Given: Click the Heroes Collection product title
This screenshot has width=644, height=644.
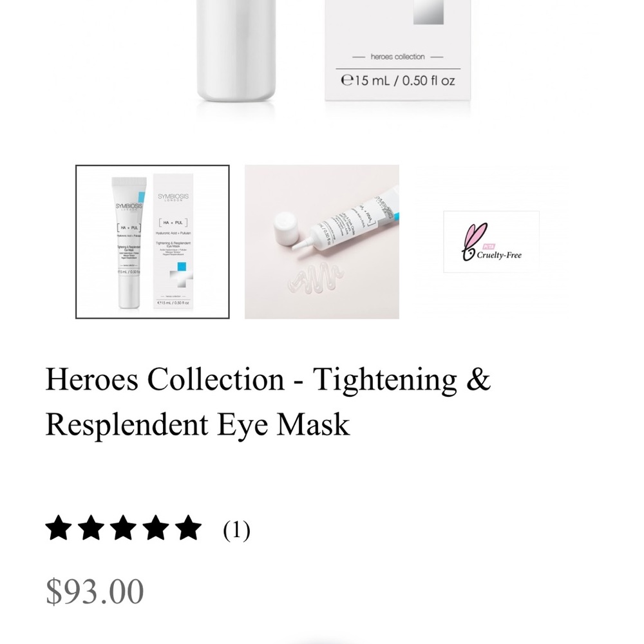Looking at the screenshot, I should pos(268,401).
